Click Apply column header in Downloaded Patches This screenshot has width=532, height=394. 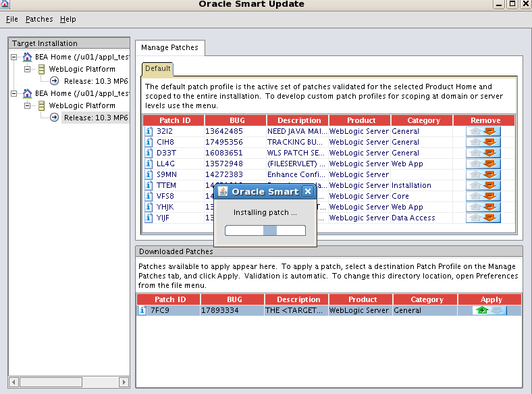click(490, 299)
